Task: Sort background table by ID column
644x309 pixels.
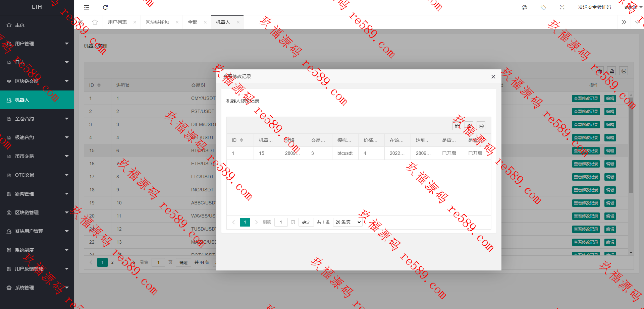Action: (x=99, y=85)
